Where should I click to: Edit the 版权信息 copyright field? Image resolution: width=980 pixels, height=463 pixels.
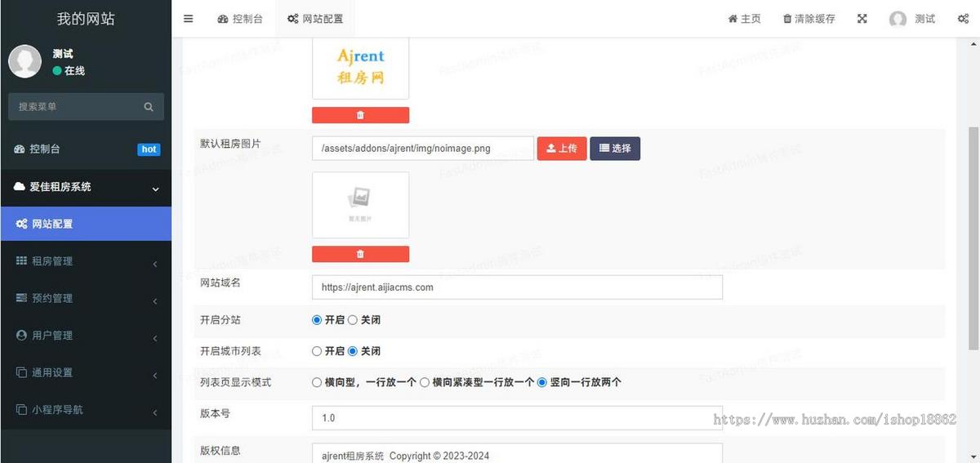point(517,453)
